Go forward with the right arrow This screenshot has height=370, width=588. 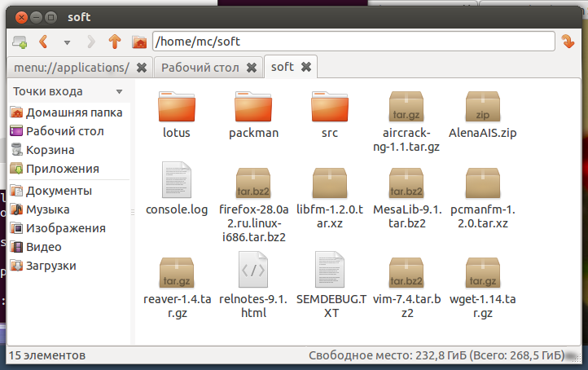91,42
